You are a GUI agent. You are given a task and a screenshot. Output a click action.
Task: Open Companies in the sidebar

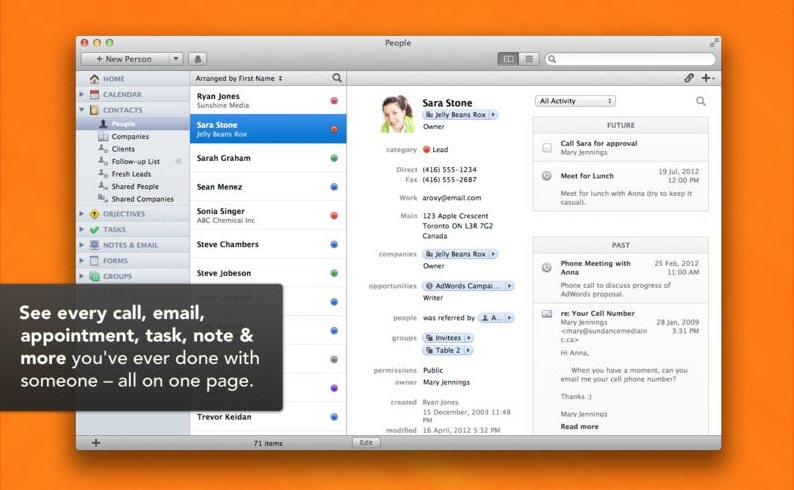click(130, 137)
